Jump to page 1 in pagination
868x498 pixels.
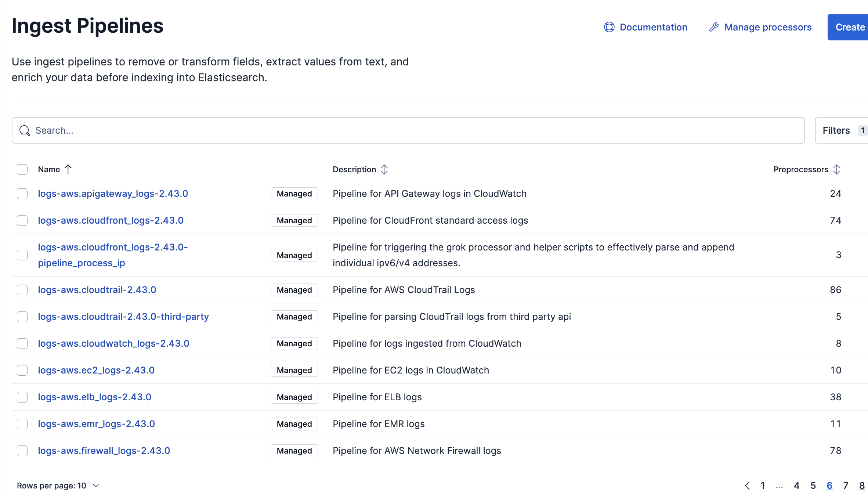point(763,486)
